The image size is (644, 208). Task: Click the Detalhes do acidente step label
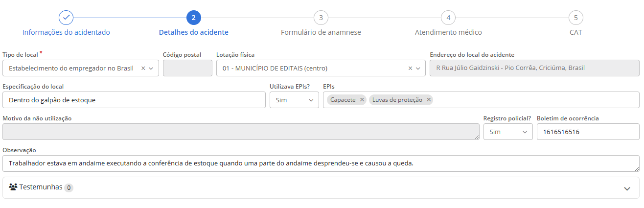coord(193,32)
